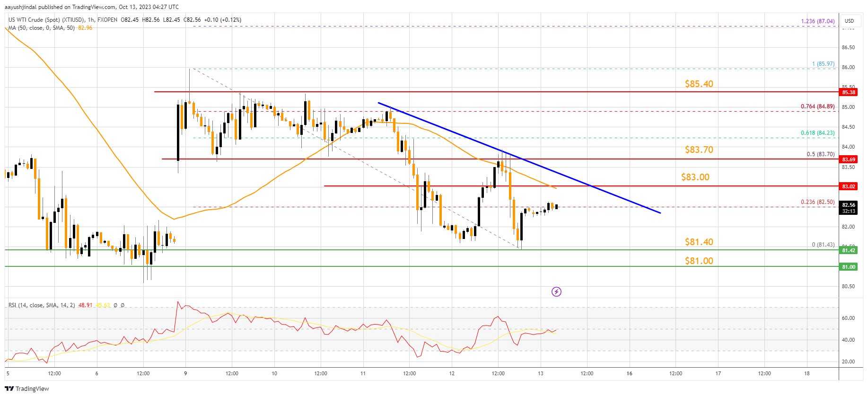Click the MA (50, close, 0, SMA, 50) indicator legend

tap(42, 28)
